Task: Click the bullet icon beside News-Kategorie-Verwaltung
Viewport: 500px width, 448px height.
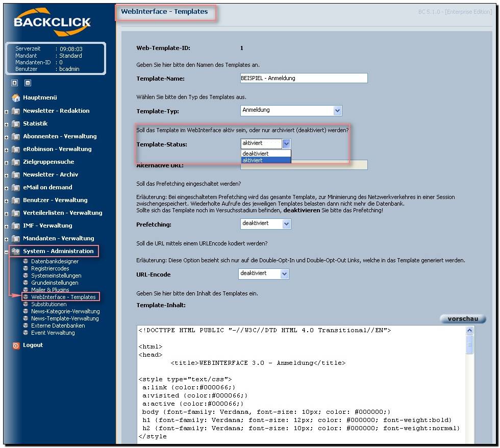Action: click(x=26, y=311)
